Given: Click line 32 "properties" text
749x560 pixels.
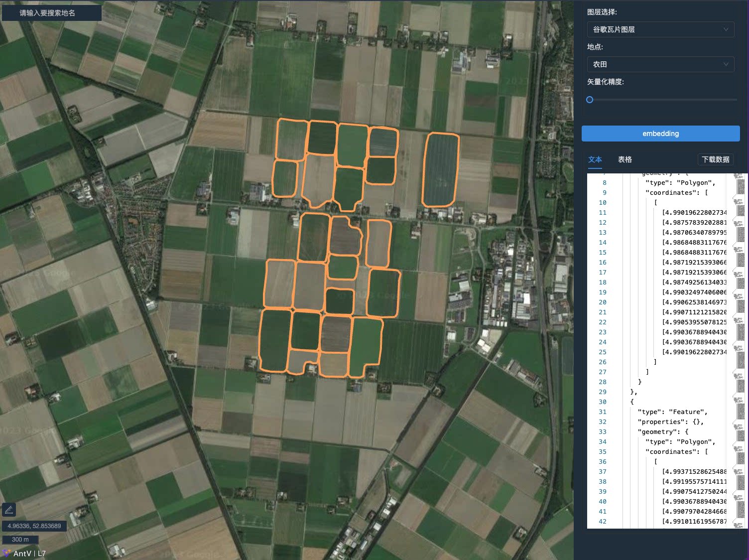Looking at the screenshot, I should [670, 422].
